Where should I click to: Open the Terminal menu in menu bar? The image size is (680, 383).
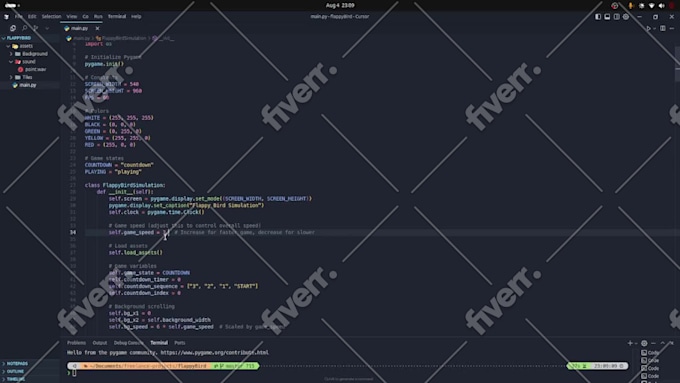tap(117, 16)
